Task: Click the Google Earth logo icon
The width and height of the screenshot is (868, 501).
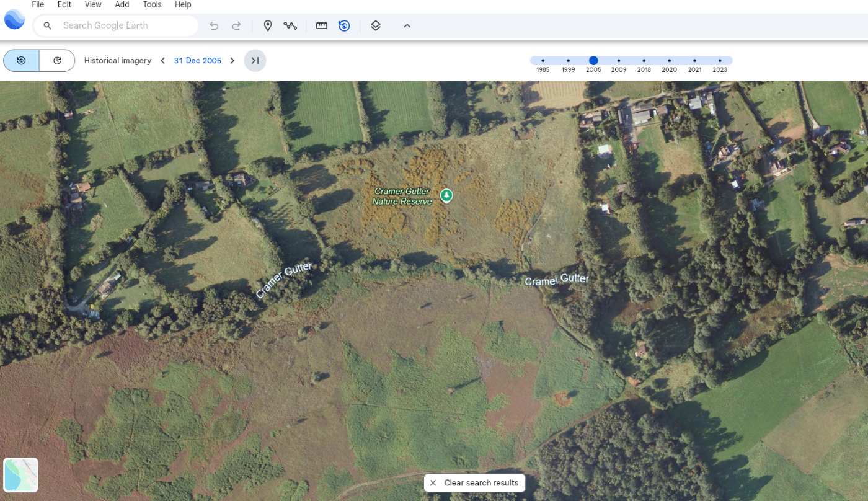Action: (14, 19)
